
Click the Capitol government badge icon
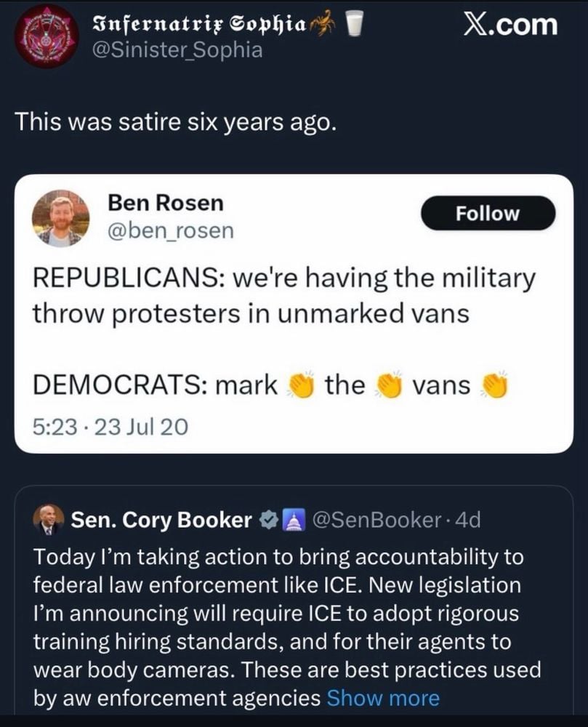pos(292,521)
